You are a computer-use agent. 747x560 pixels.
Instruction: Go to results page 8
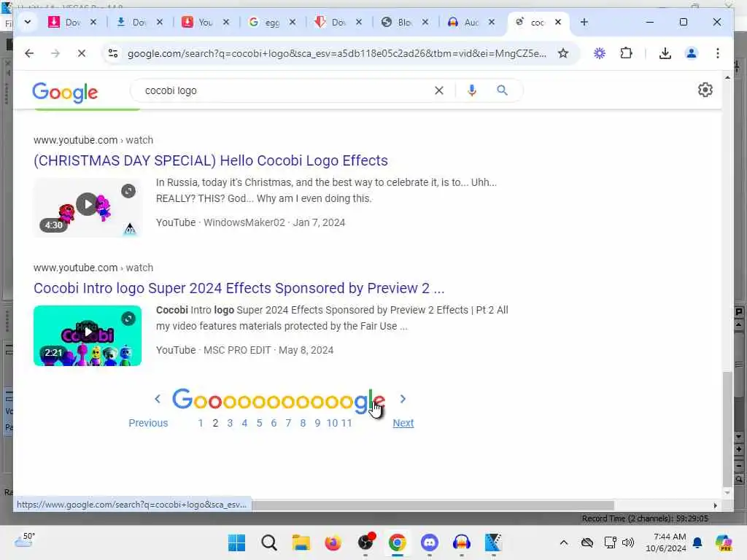[x=303, y=423]
